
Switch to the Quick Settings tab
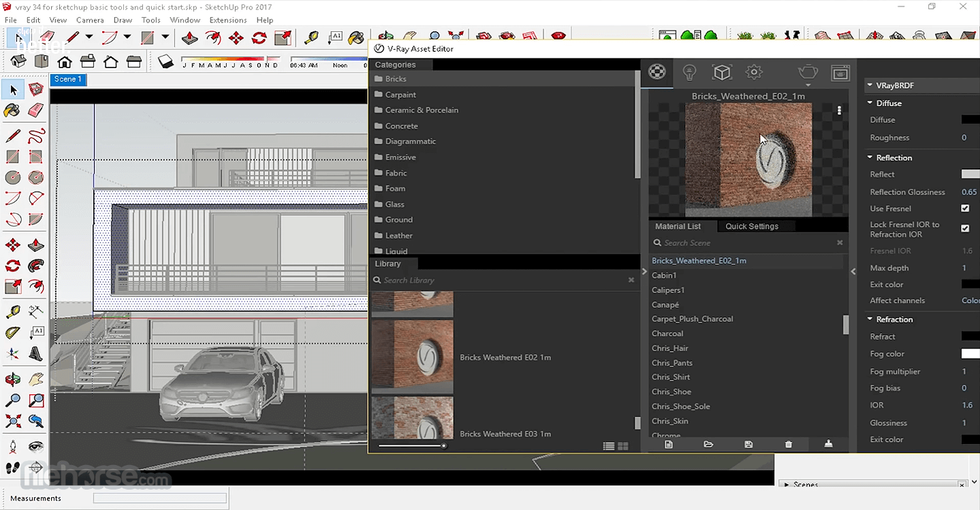click(751, 226)
